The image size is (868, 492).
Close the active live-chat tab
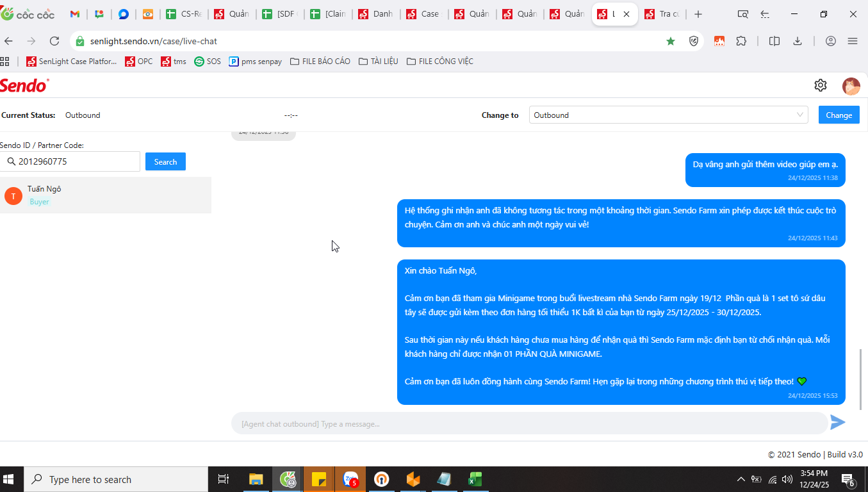tap(626, 14)
